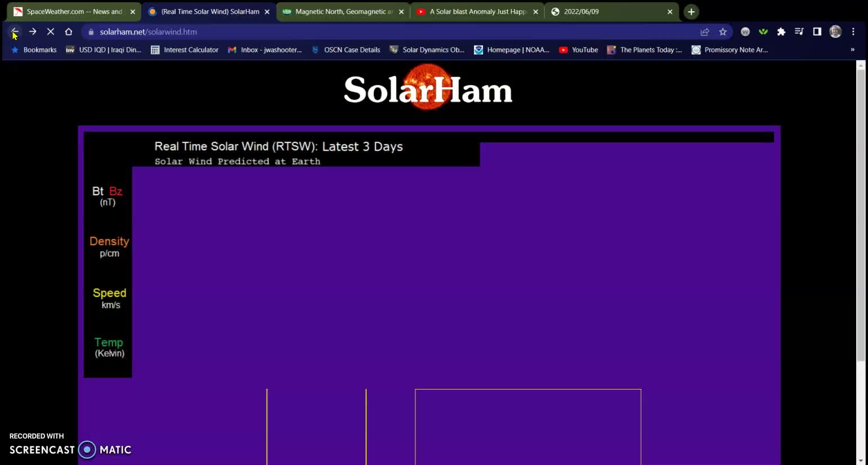Open the browser home page
This screenshot has width=868, height=465.
point(69,32)
